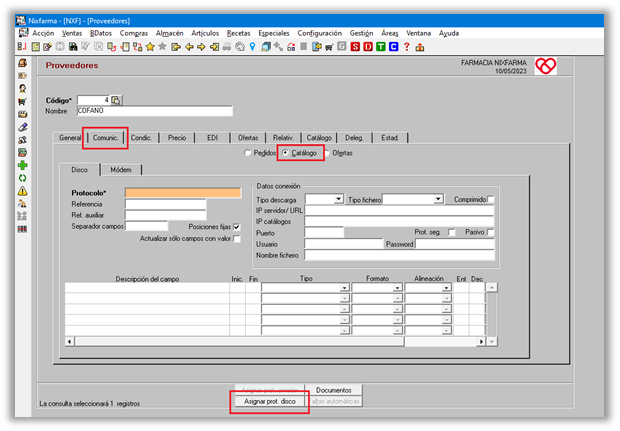Click the red D toolbar icon
The image size is (620, 431).
click(368, 47)
